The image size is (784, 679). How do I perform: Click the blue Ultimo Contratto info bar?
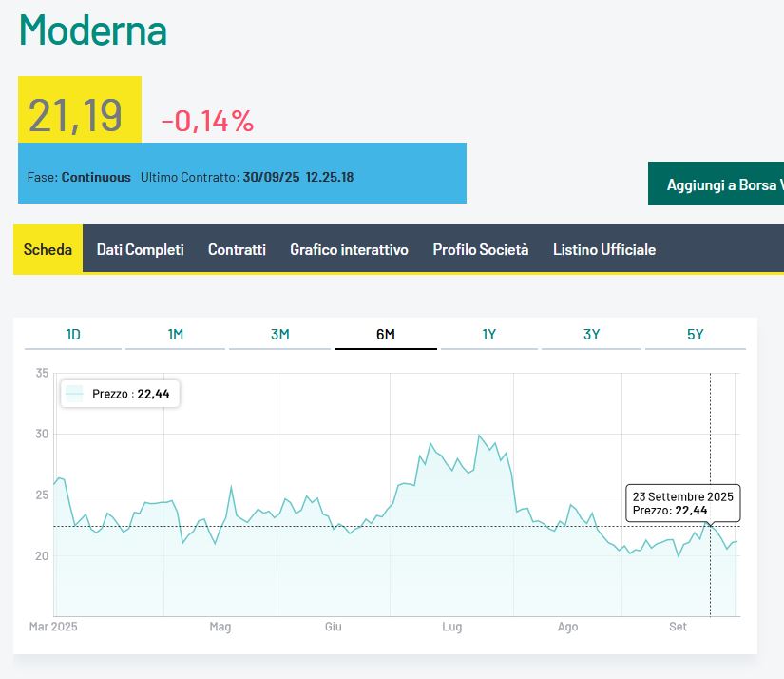pyautogui.click(x=241, y=177)
